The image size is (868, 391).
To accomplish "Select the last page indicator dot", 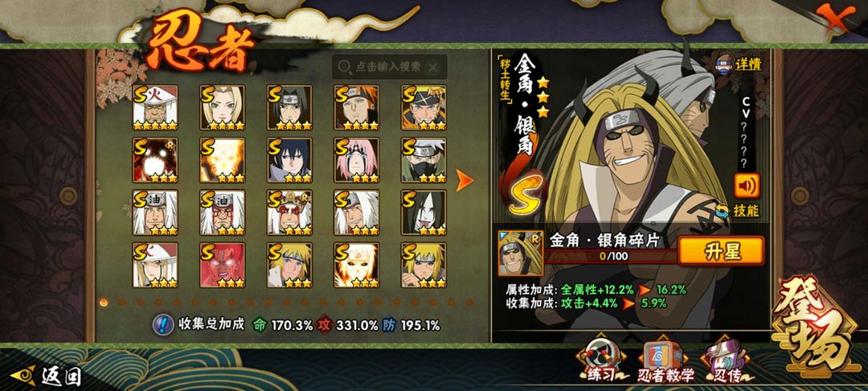I will (x=469, y=302).
